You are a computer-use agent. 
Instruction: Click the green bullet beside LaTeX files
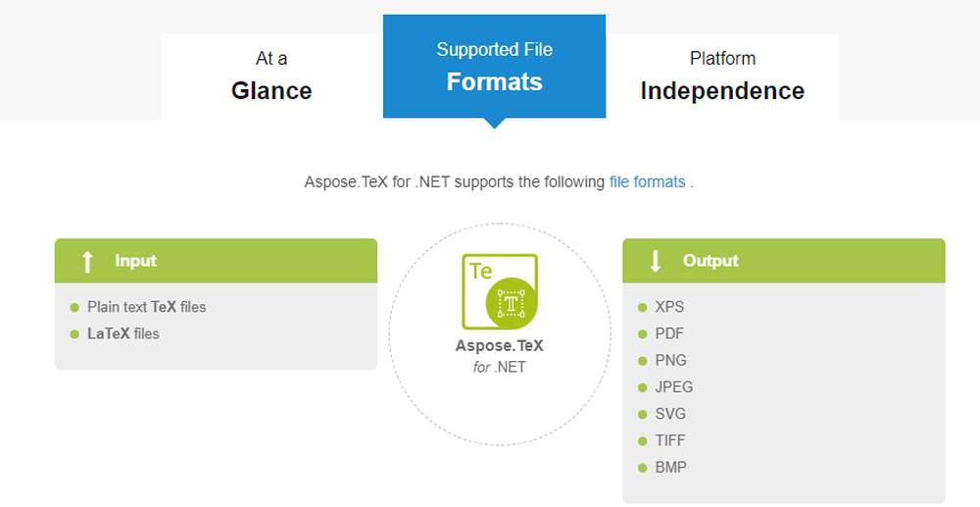click(x=74, y=334)
